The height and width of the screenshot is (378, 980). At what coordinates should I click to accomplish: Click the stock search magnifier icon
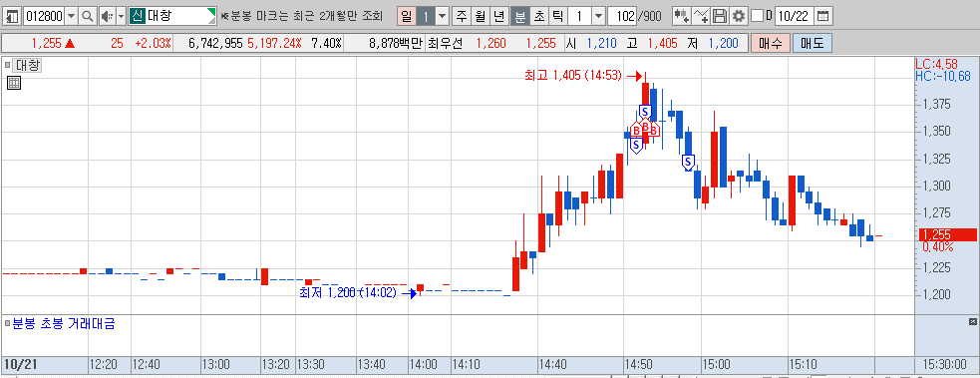click(x=88, y=16)
